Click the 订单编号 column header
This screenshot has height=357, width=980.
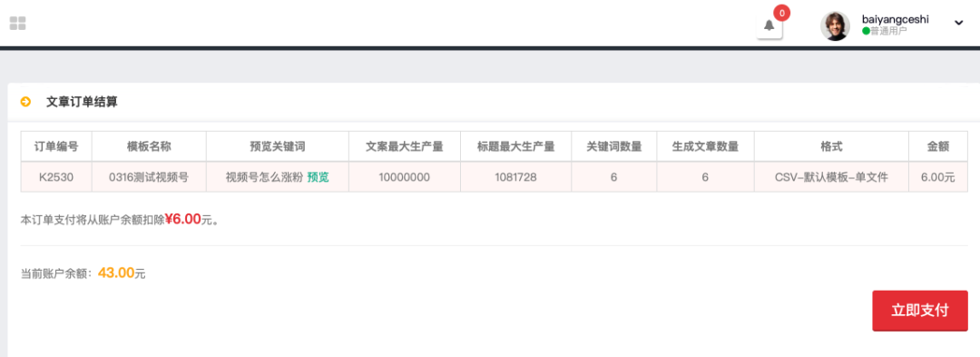tap(56, 147)
